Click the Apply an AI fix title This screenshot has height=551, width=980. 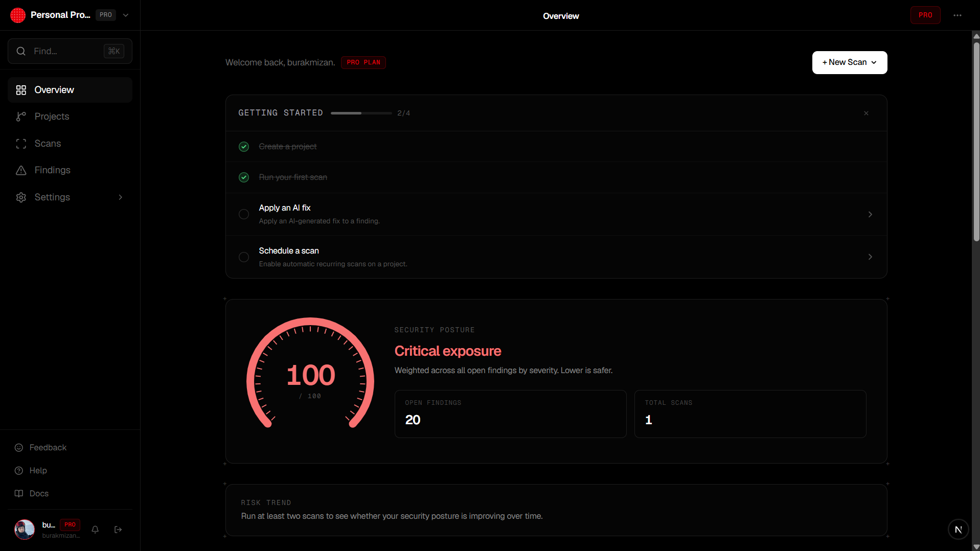pyautogui.click(x=285, y=208)
